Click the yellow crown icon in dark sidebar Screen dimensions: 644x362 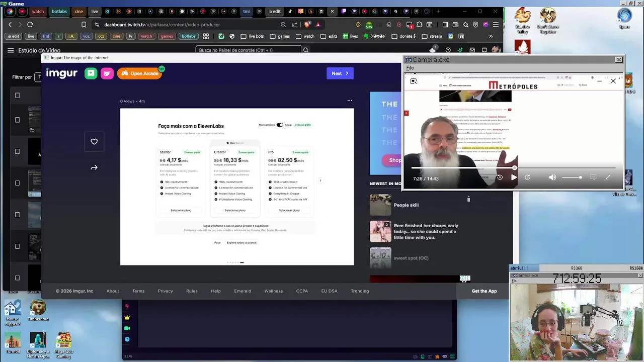click(127, 317)
